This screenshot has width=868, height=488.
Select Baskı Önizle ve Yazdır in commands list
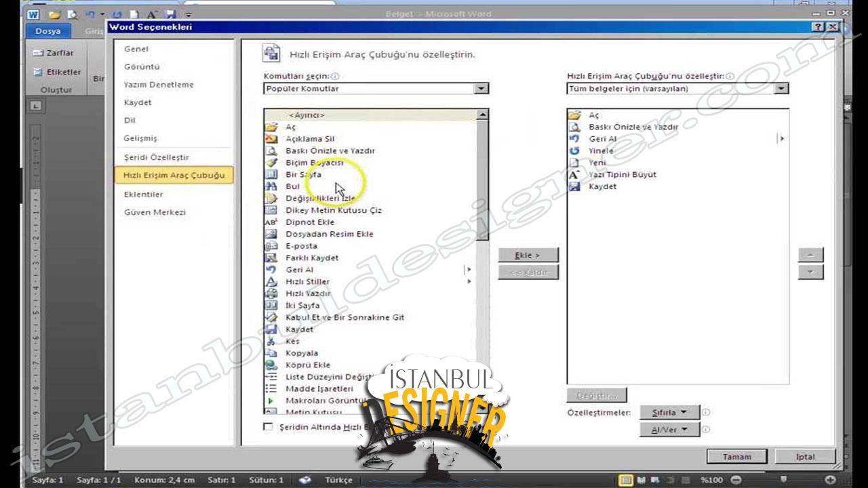pyautogui.click(x=330, y=150)
